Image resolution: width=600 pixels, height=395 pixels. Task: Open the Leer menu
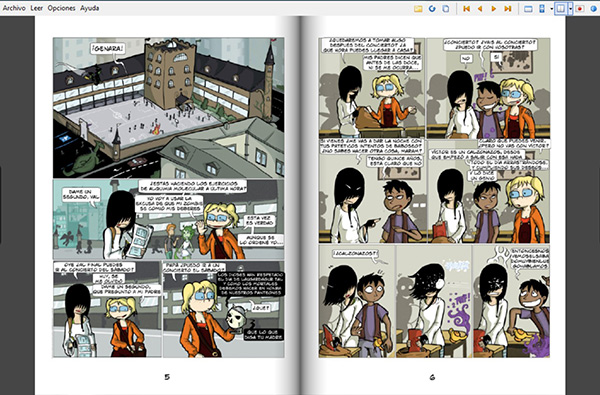coord(36,8)
